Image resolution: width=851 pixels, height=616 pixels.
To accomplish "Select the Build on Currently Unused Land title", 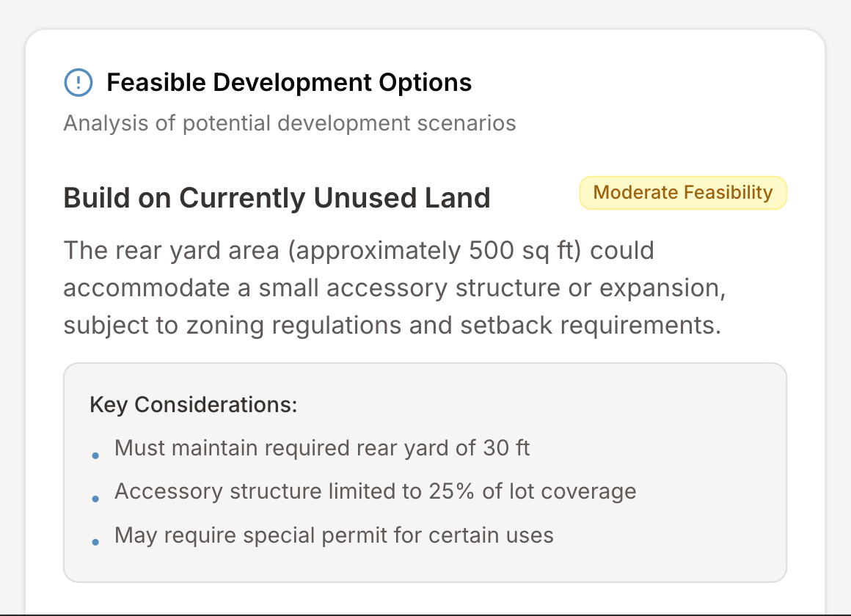I will pyautogui.click(x=277, y=198).
